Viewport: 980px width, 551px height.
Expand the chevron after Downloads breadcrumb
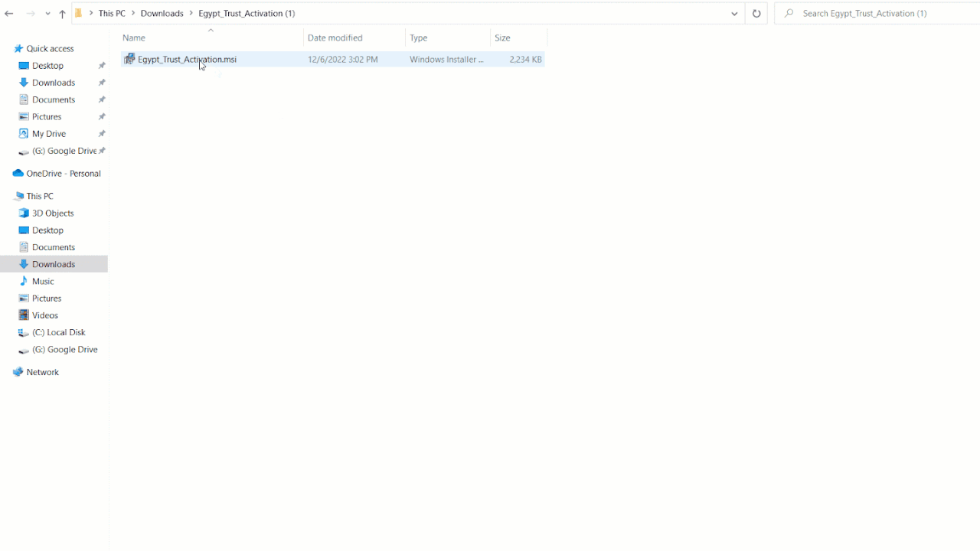(191, 14)
